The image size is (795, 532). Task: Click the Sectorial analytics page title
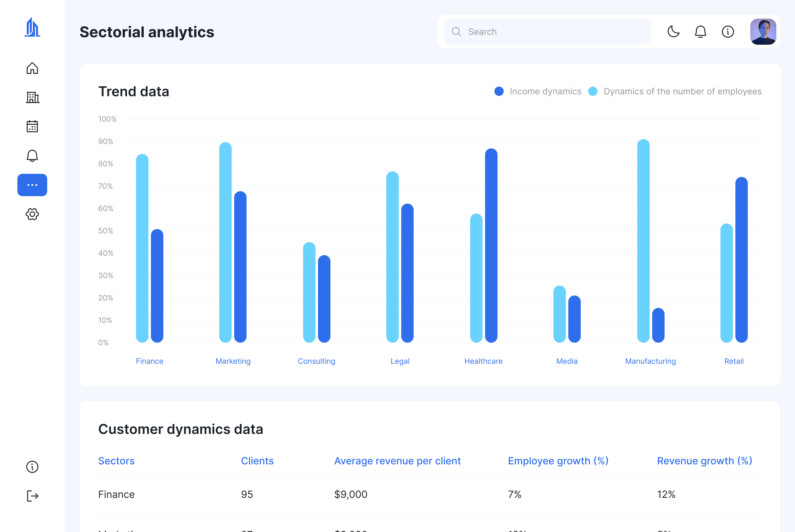tap(147, 32)
